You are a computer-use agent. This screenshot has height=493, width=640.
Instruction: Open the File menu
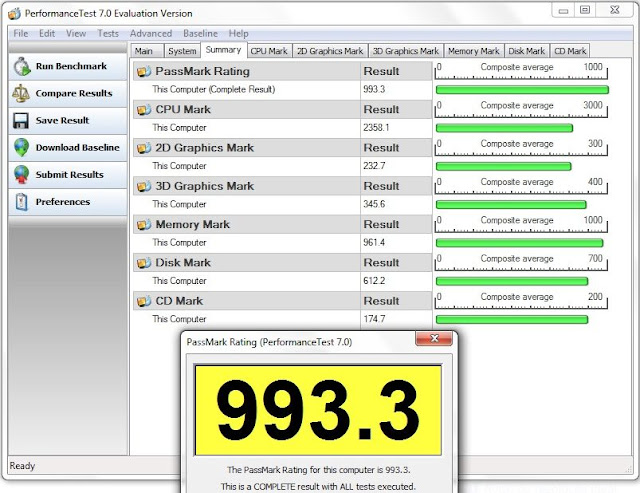click(20, 33)
